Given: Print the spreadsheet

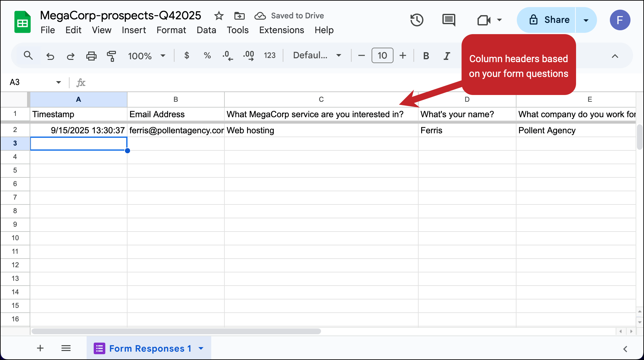Looking at the screenshot, I should [91, 55].
